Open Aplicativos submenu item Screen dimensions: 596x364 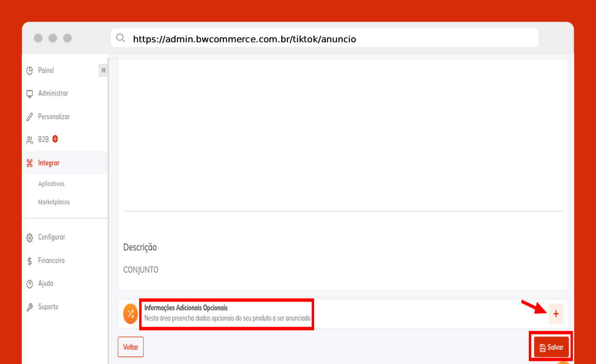click(x=51, y=184)
